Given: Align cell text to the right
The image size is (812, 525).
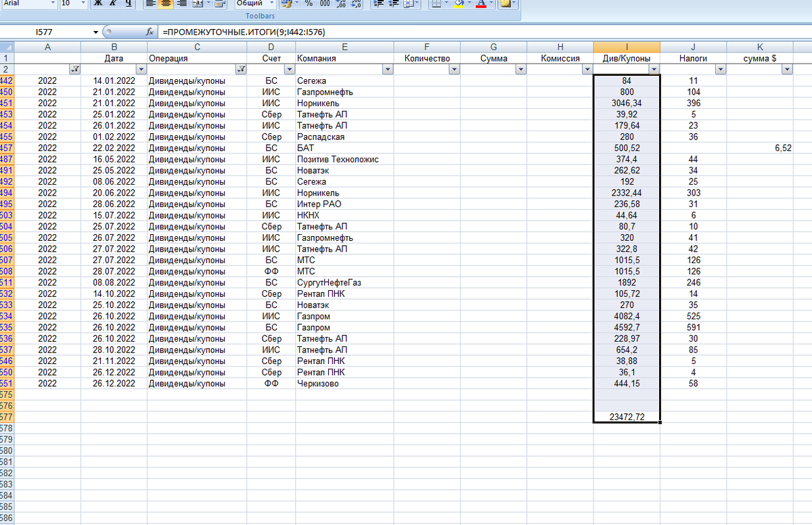Looking at the screenshot, I should coord(180,3).
